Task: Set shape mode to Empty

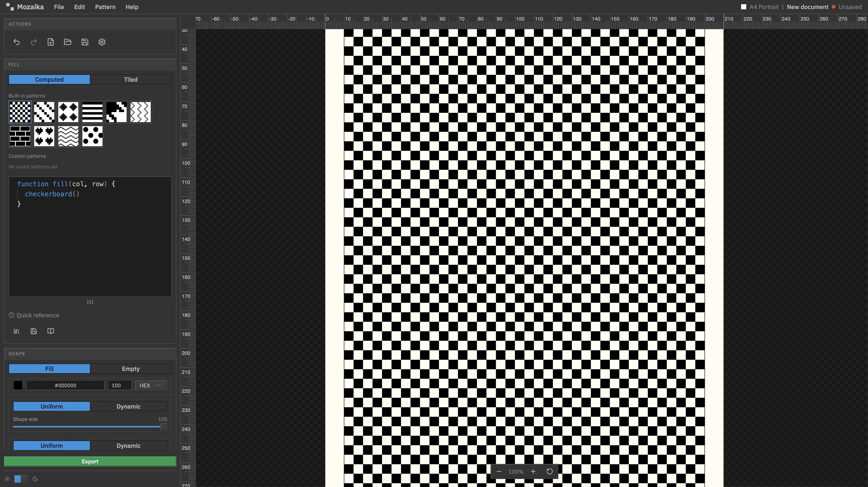Action: [131, 369]
